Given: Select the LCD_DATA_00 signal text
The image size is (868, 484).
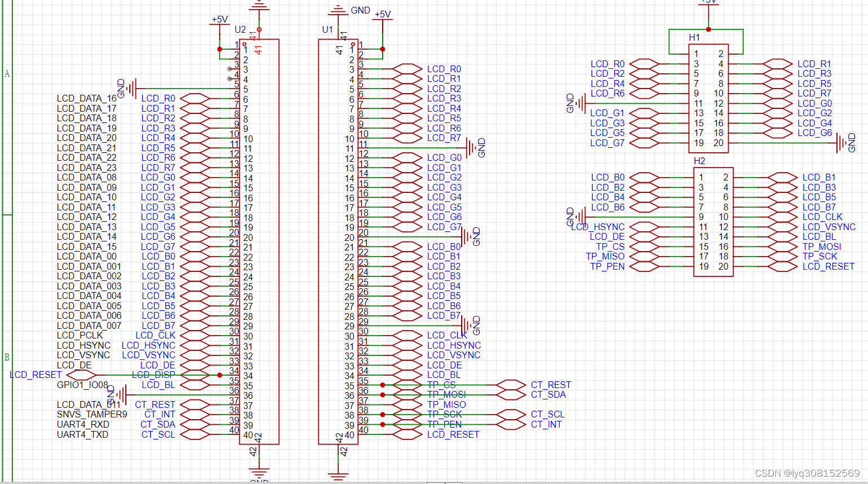Looking at the screenshot, I should pyautogui.click(x=87, y=256).
